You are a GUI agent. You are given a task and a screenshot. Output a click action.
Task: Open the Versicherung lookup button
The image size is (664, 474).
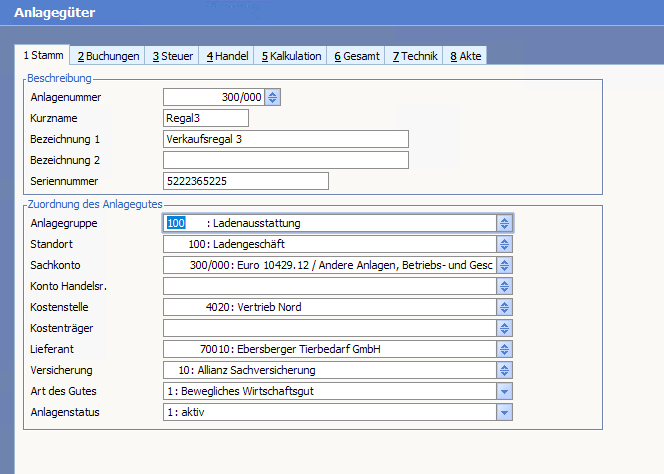tap(505, 370)
